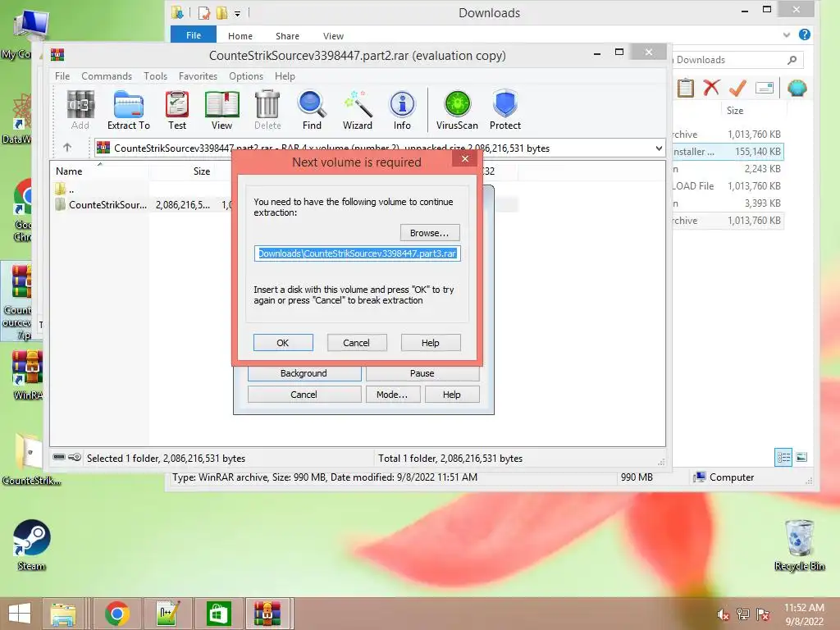
Task: Click the Find magnifier icon
Action: (x=312, y=111)
